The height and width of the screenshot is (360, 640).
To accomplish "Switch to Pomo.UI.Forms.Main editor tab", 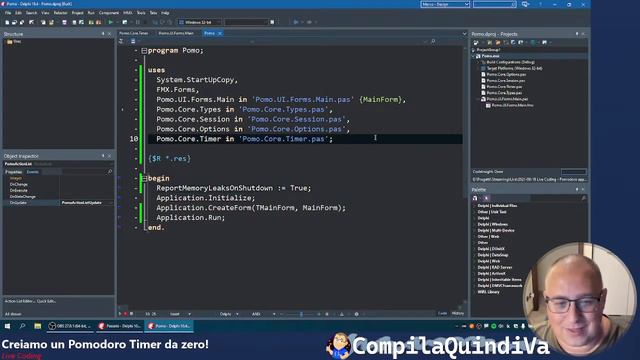I will 176,33.
